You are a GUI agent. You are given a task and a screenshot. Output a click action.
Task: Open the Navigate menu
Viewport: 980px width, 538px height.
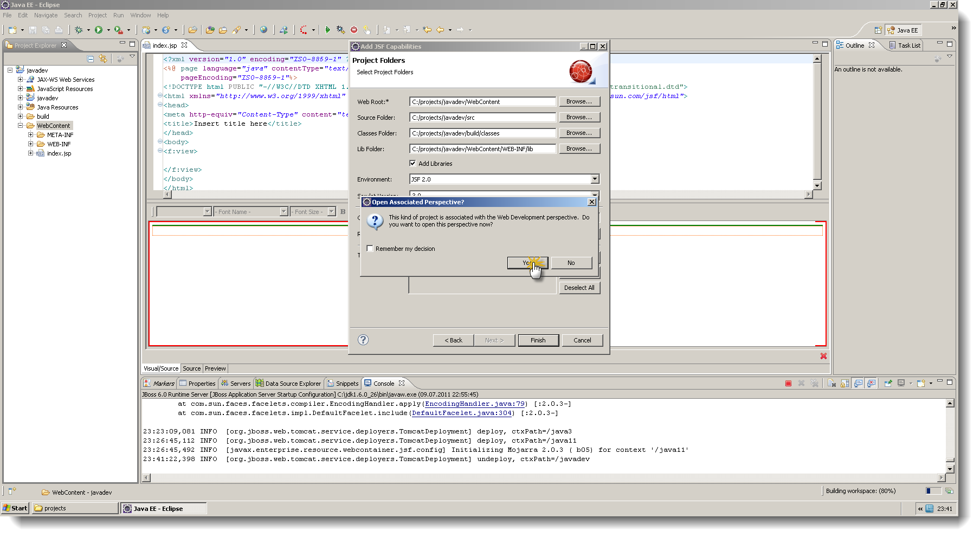[x=46, y=15]
